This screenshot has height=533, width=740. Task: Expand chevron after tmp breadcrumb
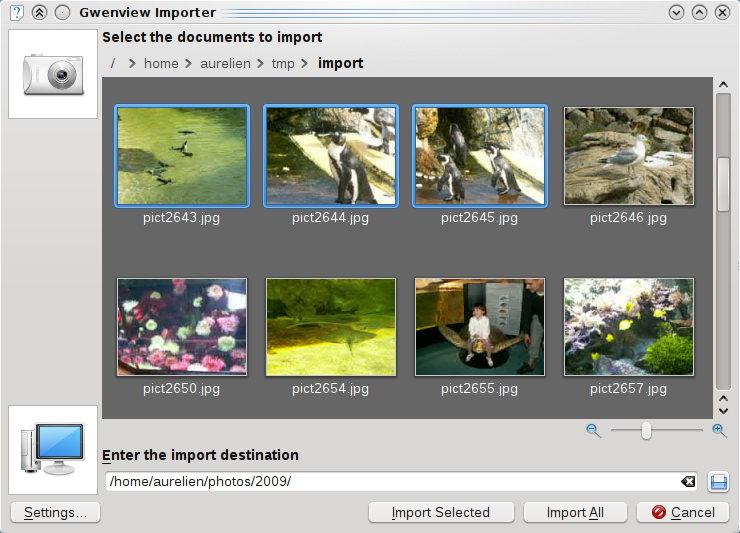[304, 63]
